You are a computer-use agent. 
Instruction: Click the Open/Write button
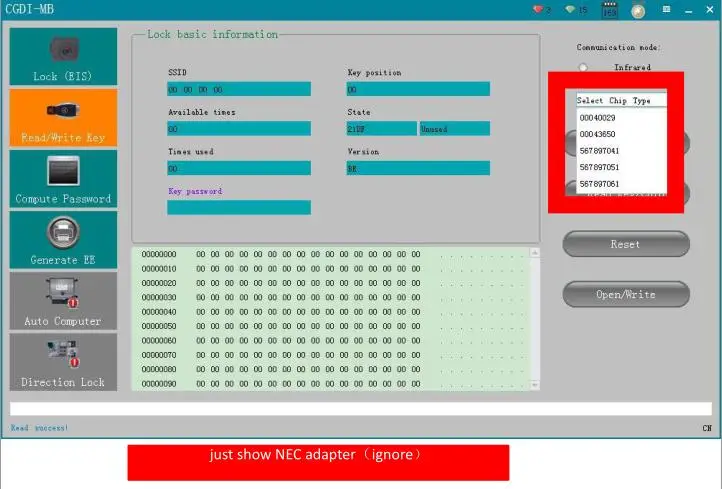tap(626, 294)
